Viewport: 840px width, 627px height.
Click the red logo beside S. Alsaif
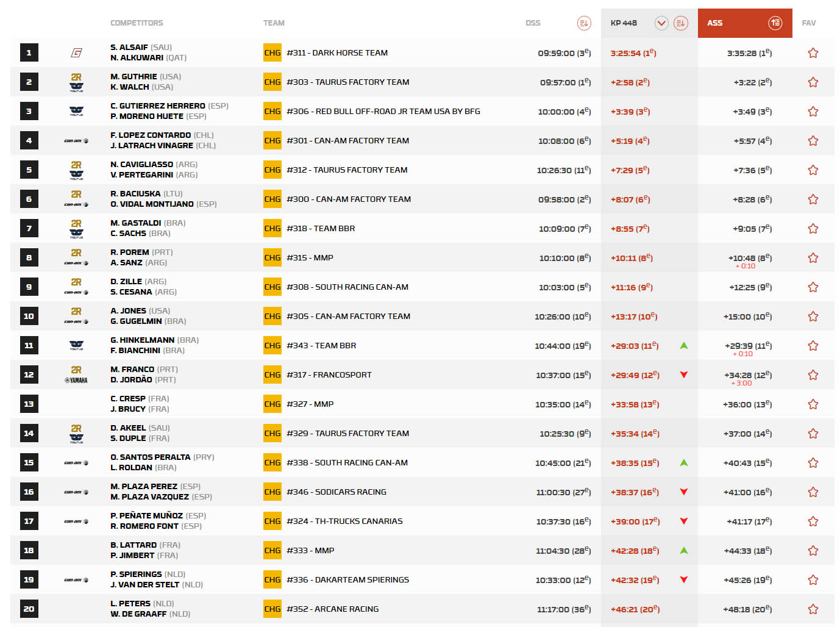76,53
